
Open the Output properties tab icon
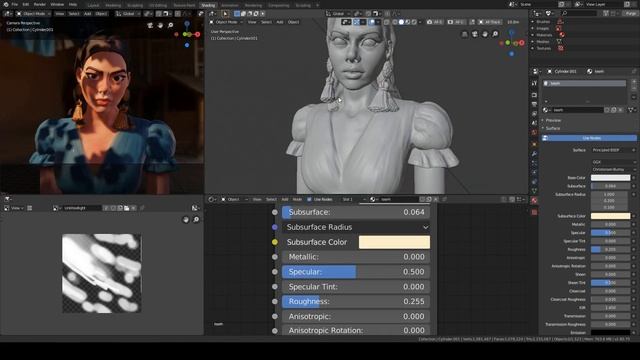click(x=534, y=104)
